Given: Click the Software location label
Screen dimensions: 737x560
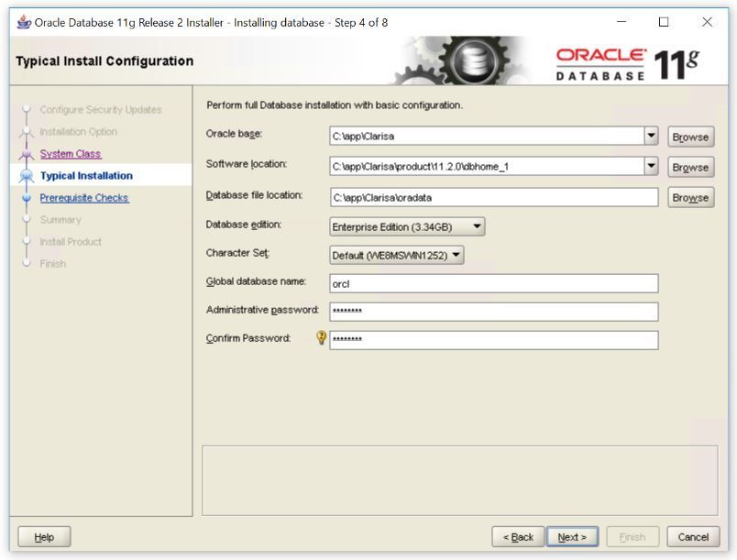Looking at the screenshot, I should [x=247, y=164].
